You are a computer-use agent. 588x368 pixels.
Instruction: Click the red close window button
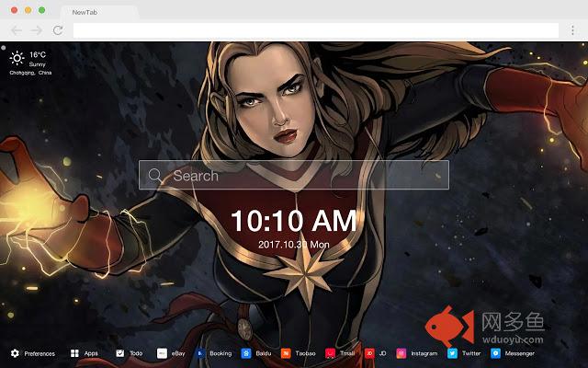15,10
